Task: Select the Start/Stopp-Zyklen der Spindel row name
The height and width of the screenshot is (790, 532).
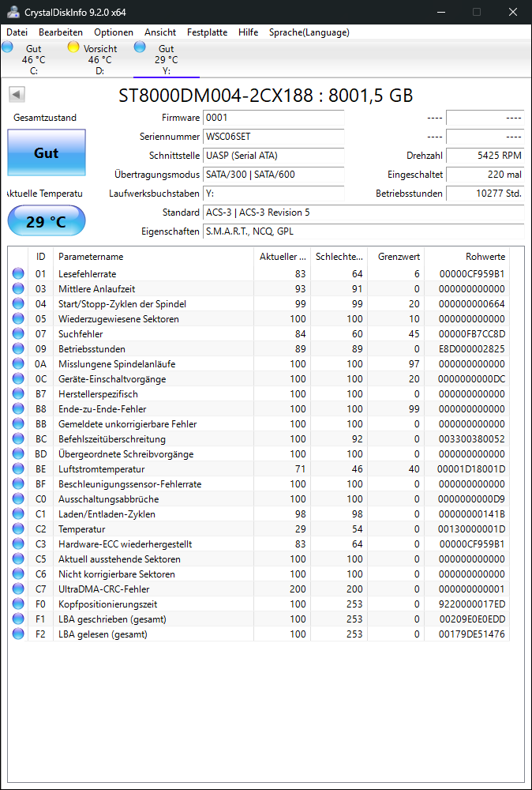Action: [x=122, y=304]
